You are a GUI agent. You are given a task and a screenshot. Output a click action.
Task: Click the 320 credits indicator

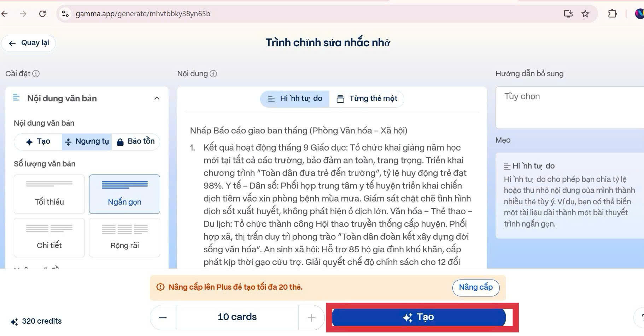[x=36, y=322]
